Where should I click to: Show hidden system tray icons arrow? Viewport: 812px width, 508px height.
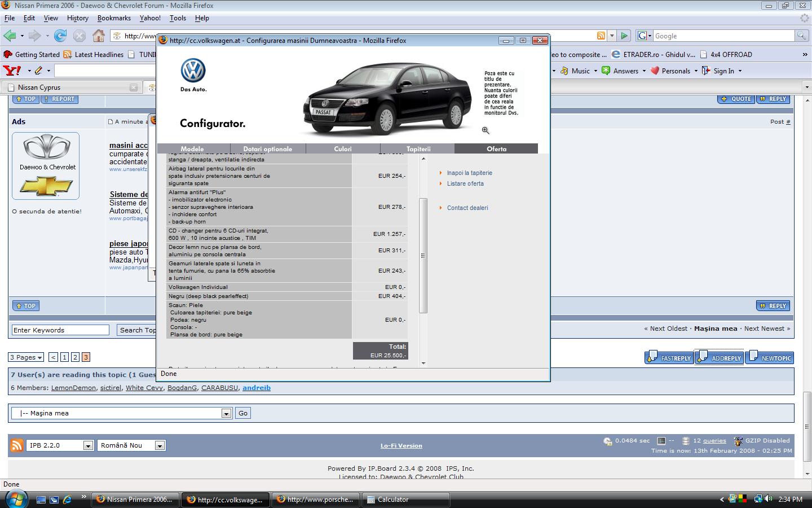722,500
